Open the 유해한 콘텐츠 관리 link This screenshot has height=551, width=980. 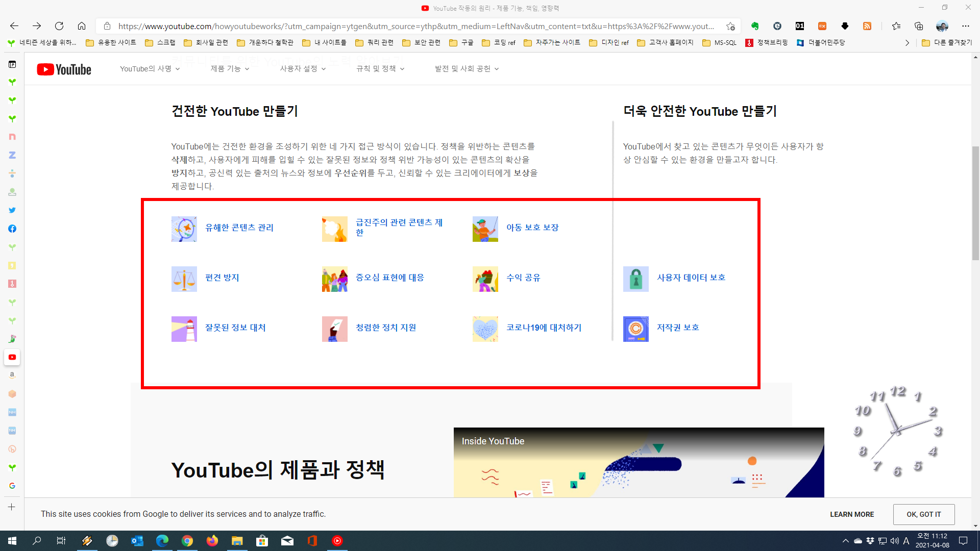pos(239,228)
